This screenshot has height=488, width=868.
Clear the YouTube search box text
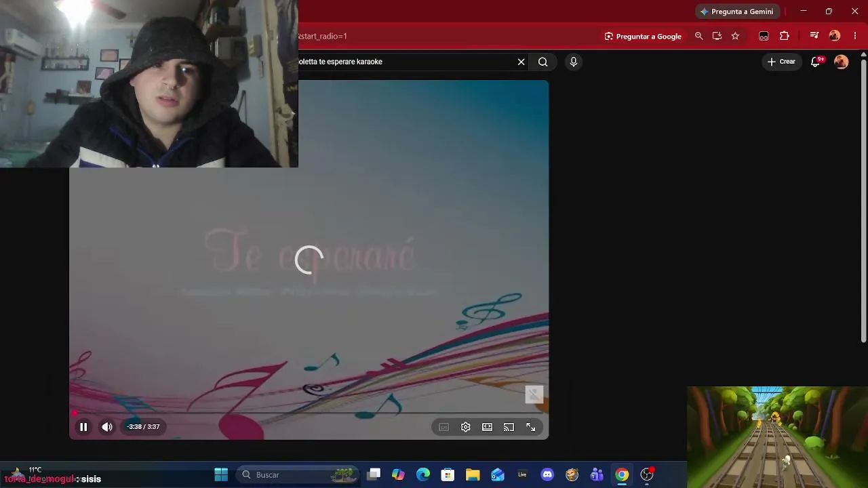(521, 62)
